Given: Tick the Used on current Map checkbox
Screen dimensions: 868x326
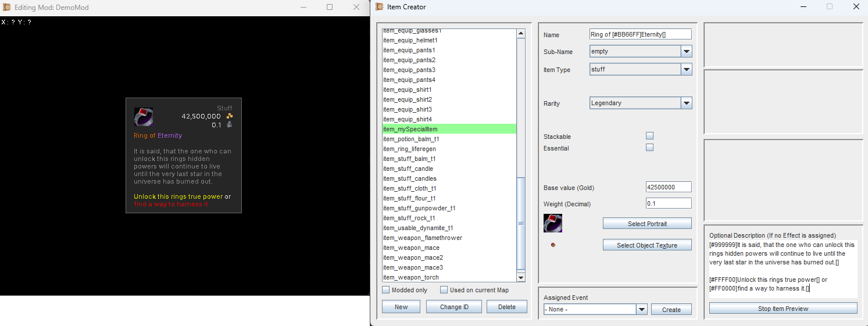Looking at the screenshot, I should tap(444, 290).
